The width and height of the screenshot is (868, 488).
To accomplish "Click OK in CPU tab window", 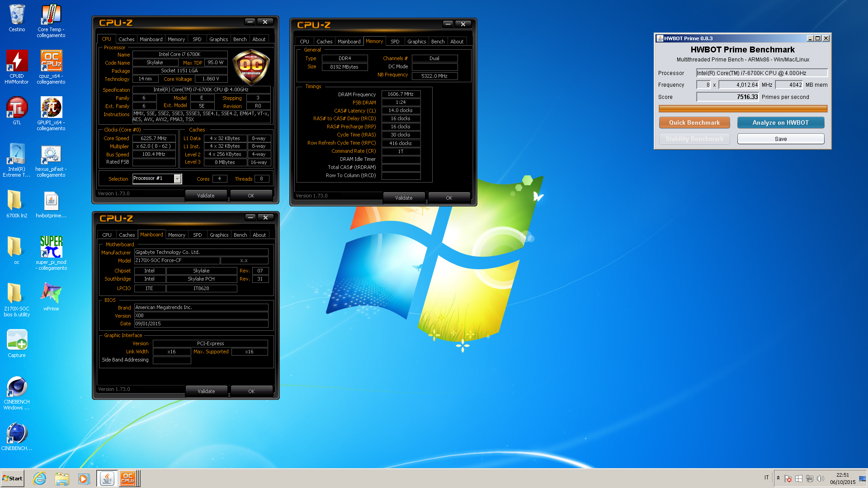I will pos(251,196).
